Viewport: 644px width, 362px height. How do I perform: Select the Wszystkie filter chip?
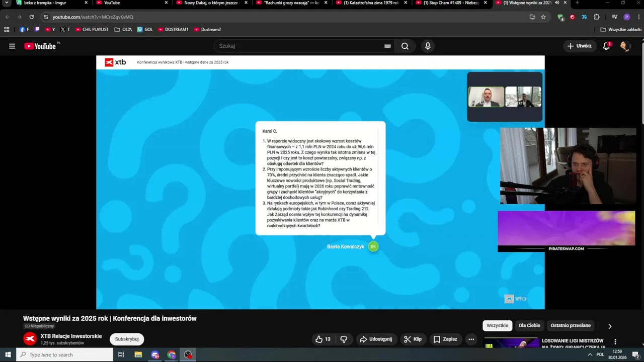pos(498,326)
